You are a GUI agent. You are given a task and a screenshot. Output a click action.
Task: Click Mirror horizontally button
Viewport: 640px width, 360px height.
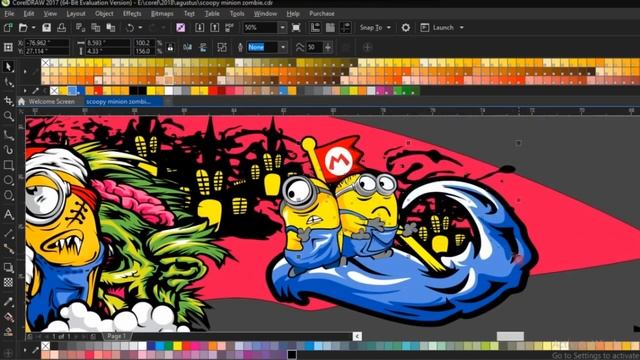187,47
